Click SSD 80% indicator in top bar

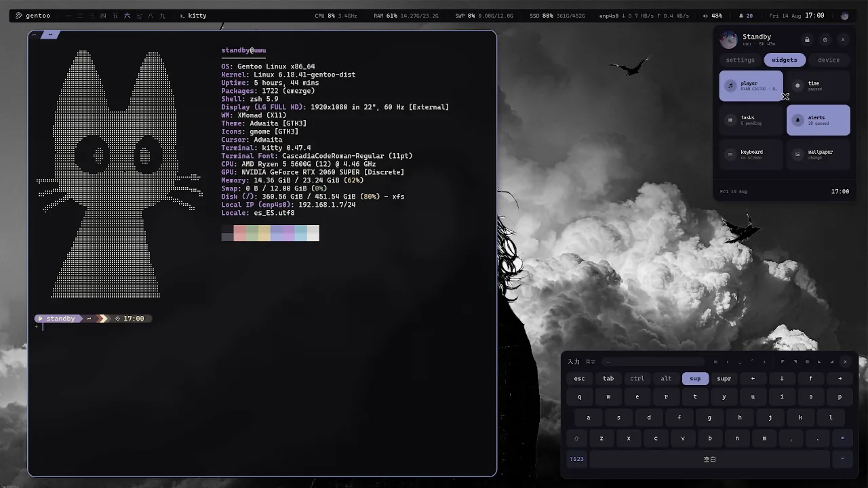coord(557,16)
